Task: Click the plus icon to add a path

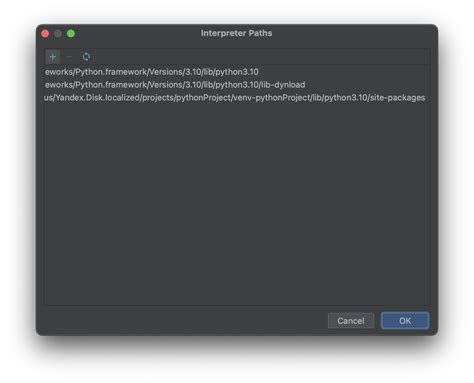Action: pyautogui.click(x=53, y=57)
